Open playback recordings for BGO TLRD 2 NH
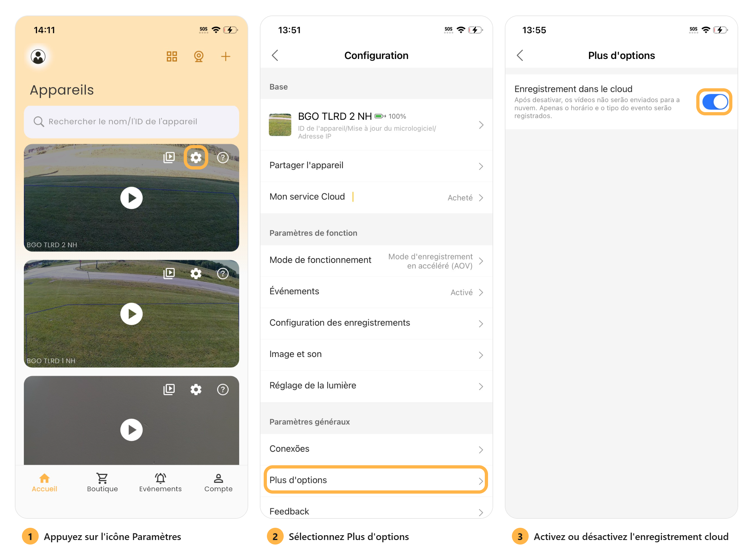The width and height of the screenshot is (753, 560). point(169,157)
